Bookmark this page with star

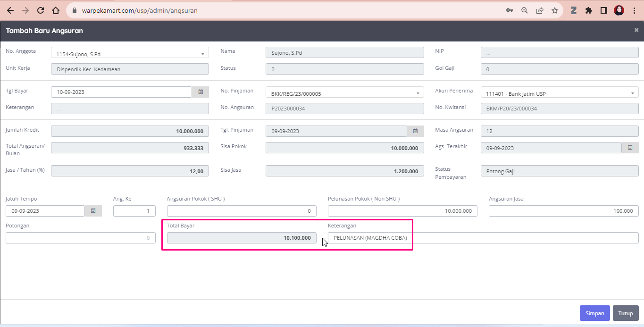pyautogui.click(x=555, y=10)
